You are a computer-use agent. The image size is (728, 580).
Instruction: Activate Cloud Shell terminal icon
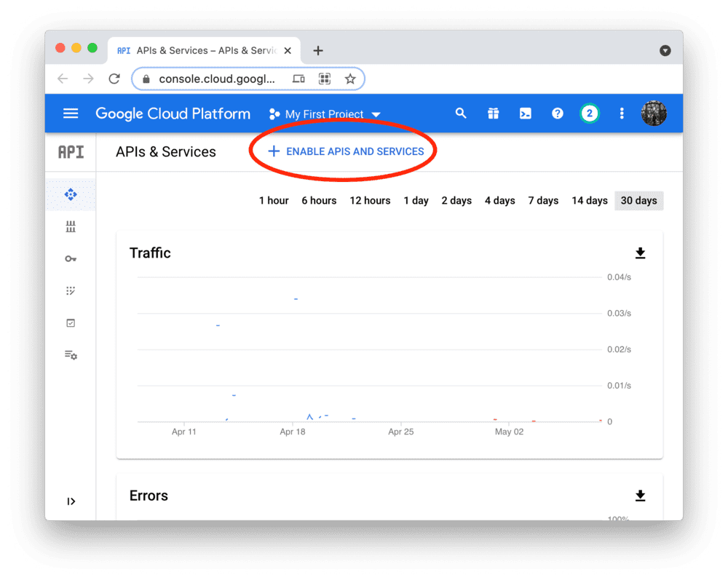pos(525,114)
